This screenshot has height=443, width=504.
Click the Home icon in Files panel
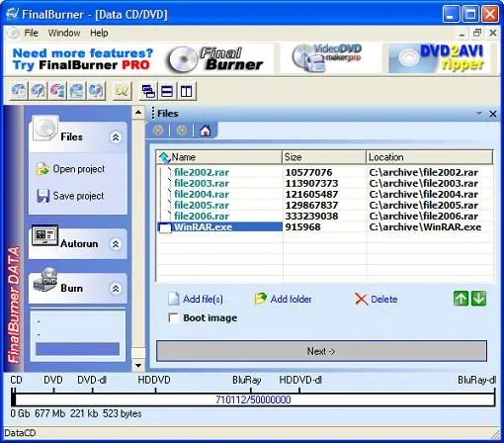point(206,131)
